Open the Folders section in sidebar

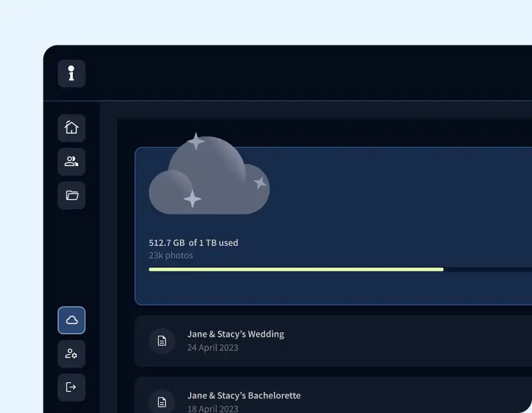[x=71, y=195]
